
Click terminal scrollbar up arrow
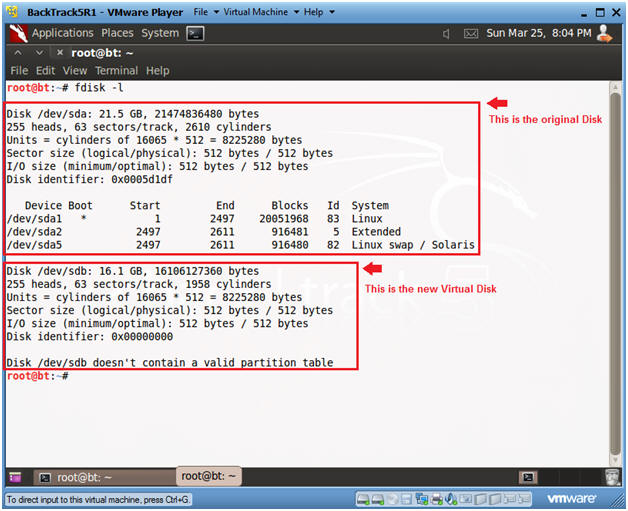616,87
